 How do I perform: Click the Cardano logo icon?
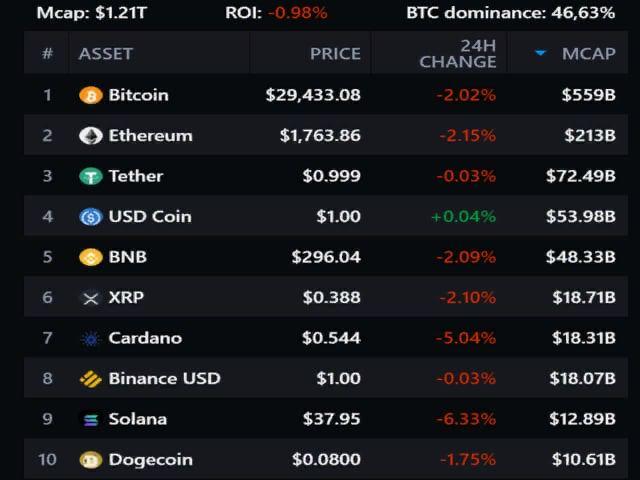pyautogui.click(x=91, y=338)
